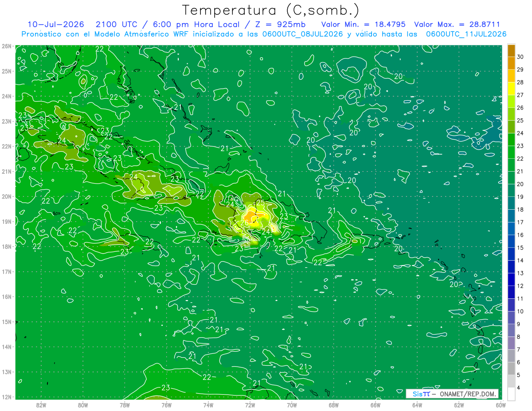Click longitude axis label '82W'
Viewport: 532px width, 411px height.
click(x=41, y=405)
